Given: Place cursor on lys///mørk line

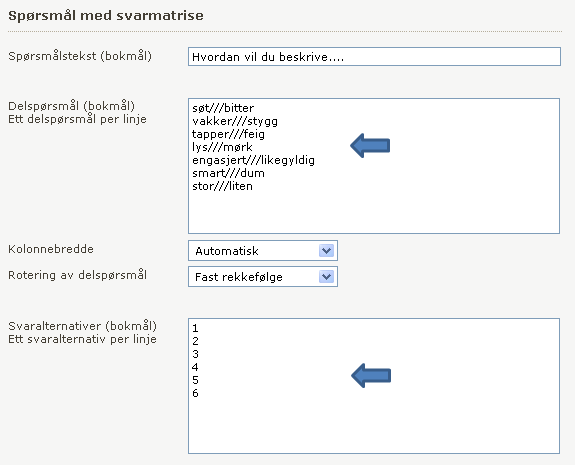Looking at the screenshot, I should click(x=222, y=147).
